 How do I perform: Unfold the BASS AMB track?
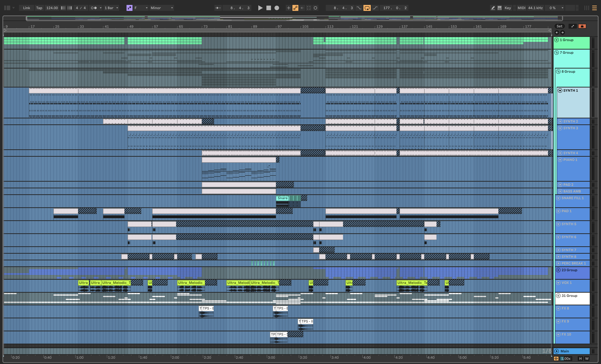click(x=560, y=191)
